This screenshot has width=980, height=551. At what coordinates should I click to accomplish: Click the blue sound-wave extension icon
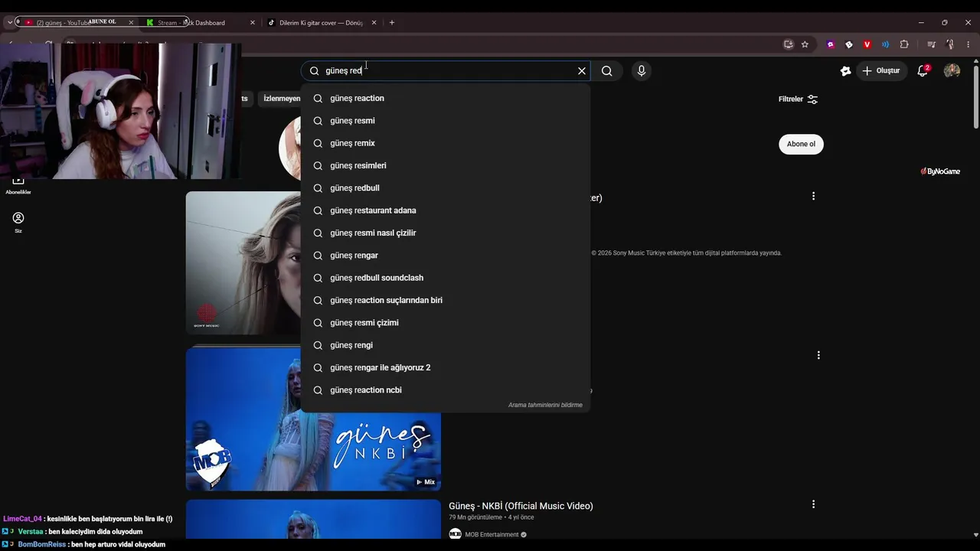885,44
